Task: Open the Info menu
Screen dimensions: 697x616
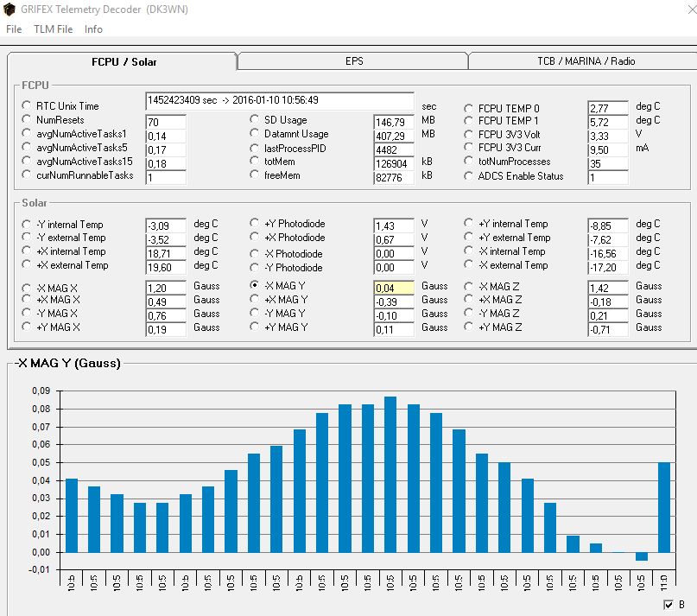Action: click(93, 29)
